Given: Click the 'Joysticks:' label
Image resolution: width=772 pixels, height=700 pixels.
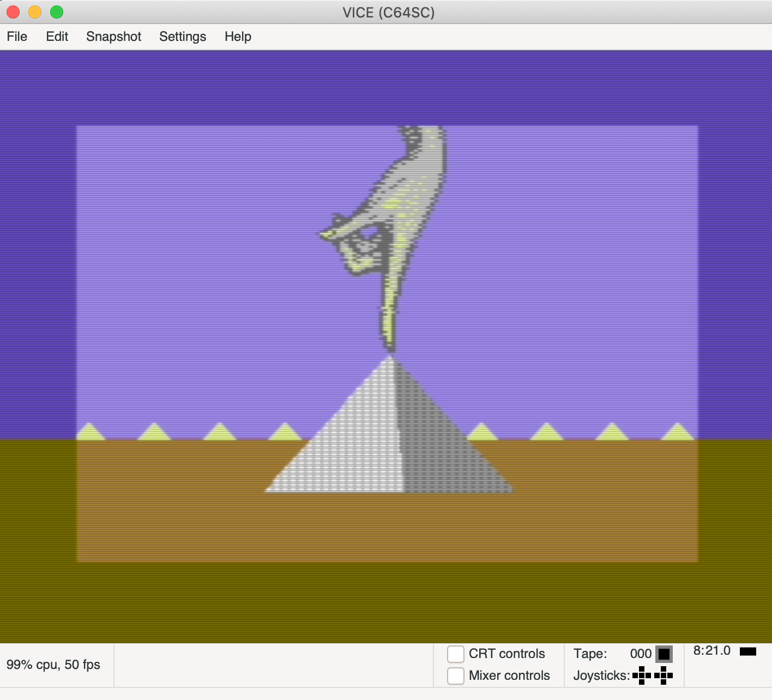Looking at the screenshot, I should (x=602, y=675).
